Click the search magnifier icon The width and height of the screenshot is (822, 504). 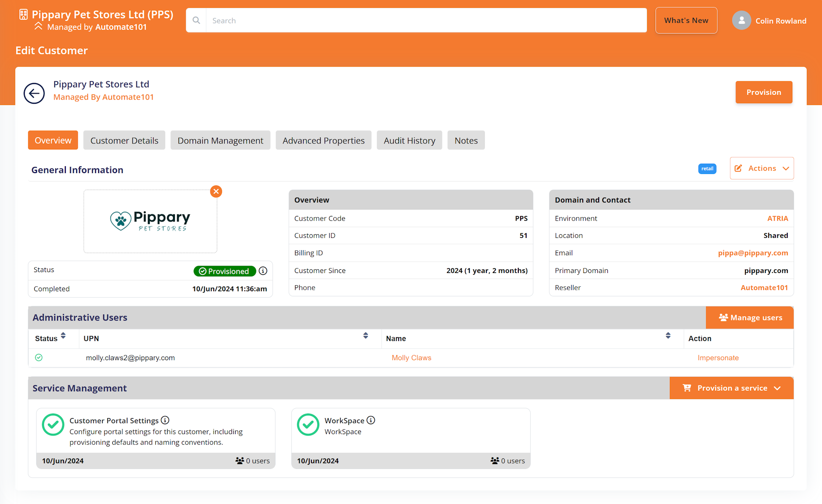(x=196, y=20)
